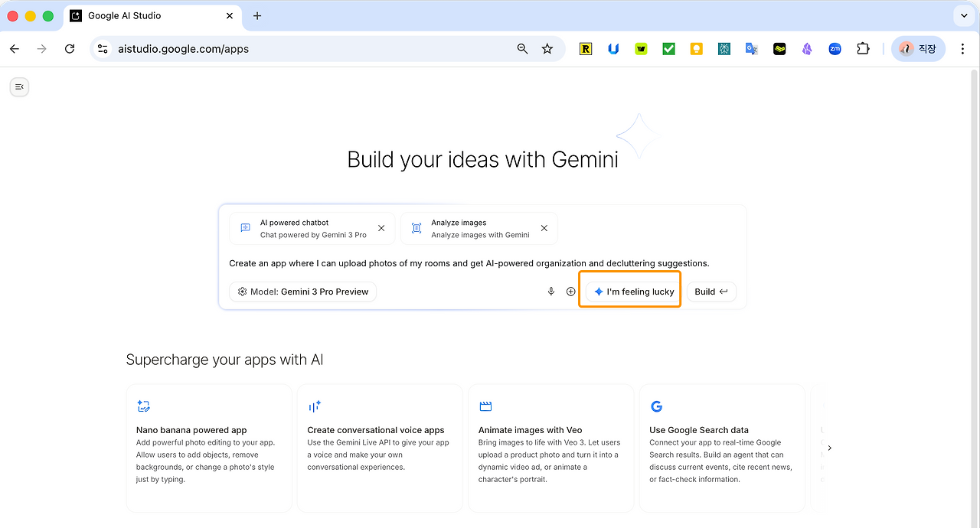Image resolution: width=980 pixels, height=528 pixels.
Task: Remove the Analyze images chip
Action: pos(544,228)
